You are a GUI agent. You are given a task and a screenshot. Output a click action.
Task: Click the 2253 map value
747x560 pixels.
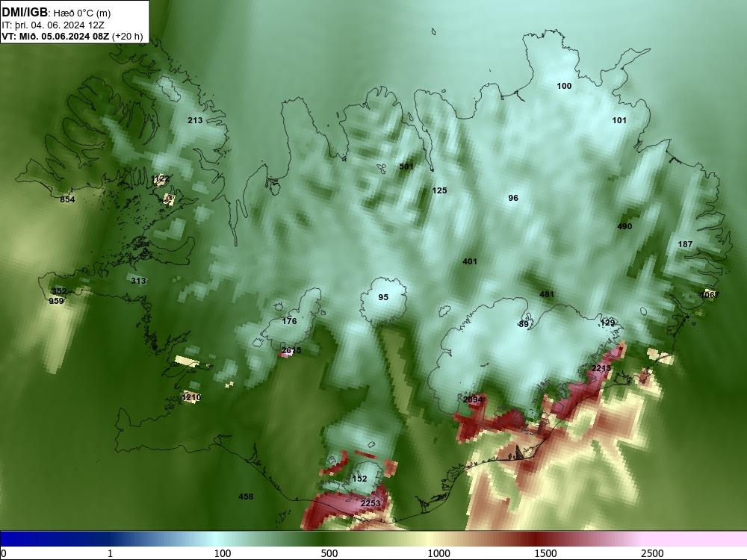(371, 503)
